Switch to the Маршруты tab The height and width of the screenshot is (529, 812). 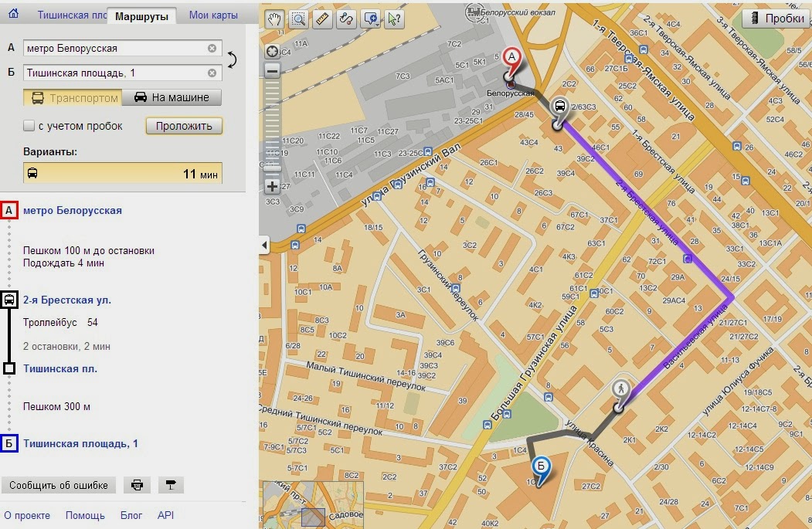pyautogui.click(x=141, y=16)
